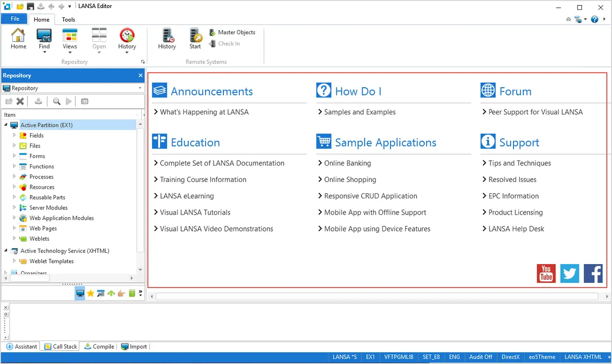Click the delete X icon in Repository toolbar
The height and width of the screenshot is (364, 612).
pyautogui.click(x=20, y=101)
